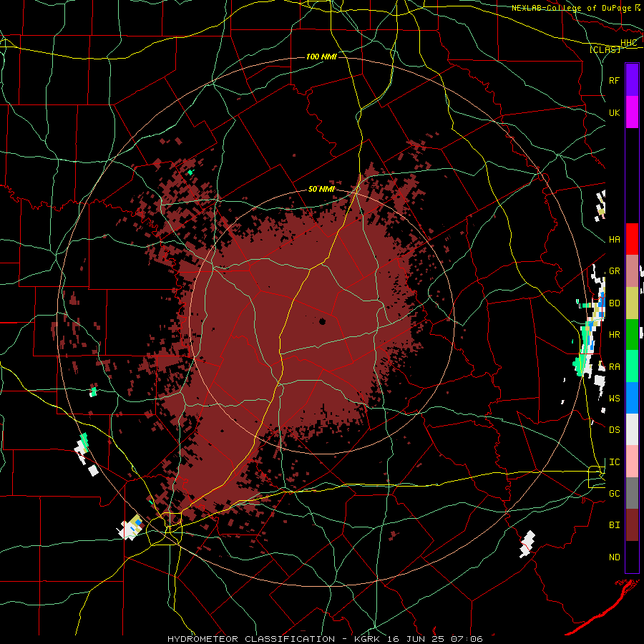Click the red HA legend color swatch
Screen dimensions: 644x644
[x=632, y=239]
